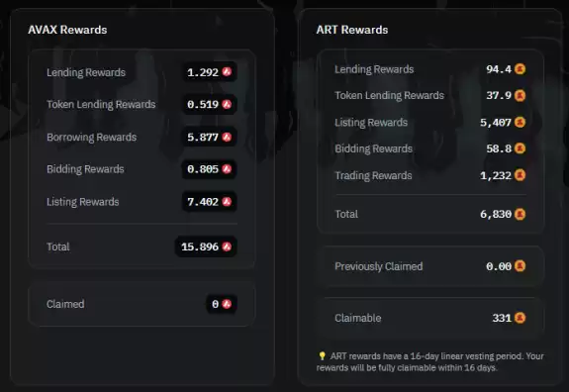Select the AVAX Listing Rewards value 7.402
The image size is (569, 392).
[203, 202]
